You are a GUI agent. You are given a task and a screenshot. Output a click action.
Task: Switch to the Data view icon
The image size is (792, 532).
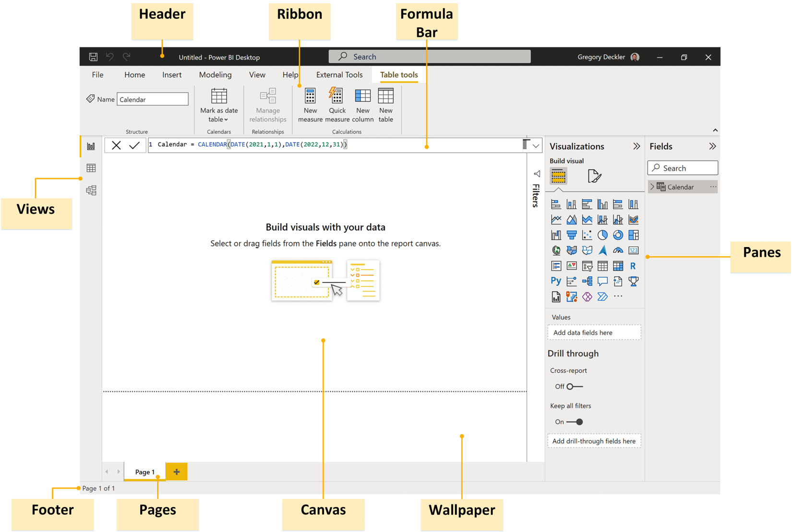coord(91,168)
